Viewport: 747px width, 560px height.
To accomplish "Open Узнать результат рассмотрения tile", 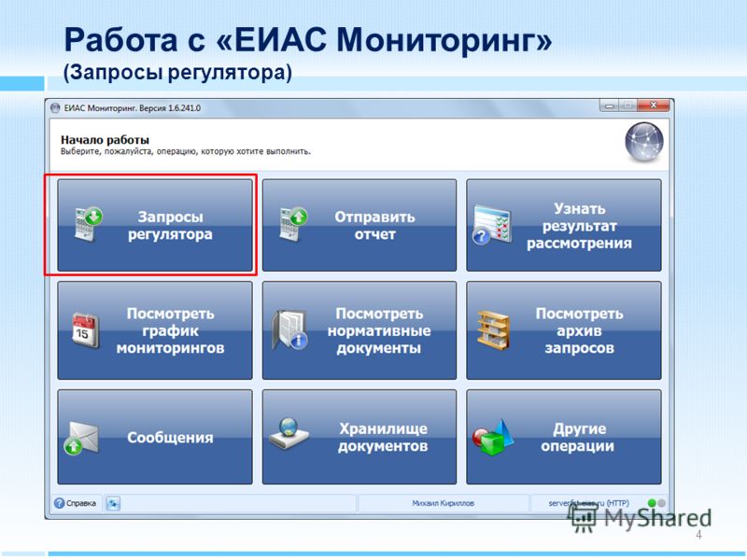I will click(x=564, y=225).
